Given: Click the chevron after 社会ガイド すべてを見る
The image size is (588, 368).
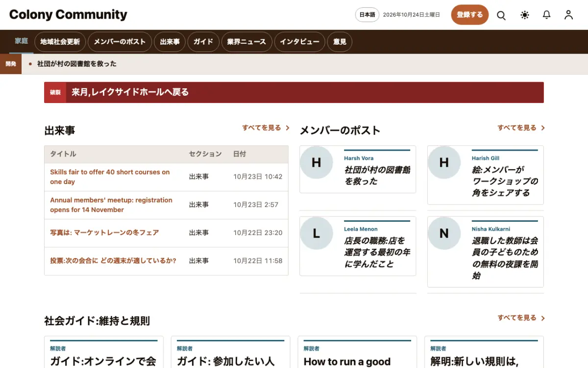Looking at the screenshot, I should [x=543, y=318].
